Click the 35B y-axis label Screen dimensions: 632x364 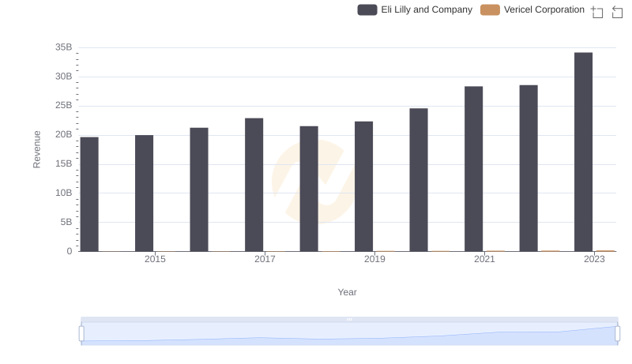click(x=64, y=47)
